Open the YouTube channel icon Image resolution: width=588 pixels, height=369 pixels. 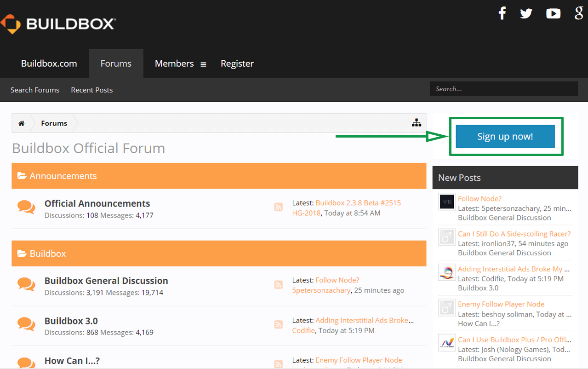[x=553, y=14]
